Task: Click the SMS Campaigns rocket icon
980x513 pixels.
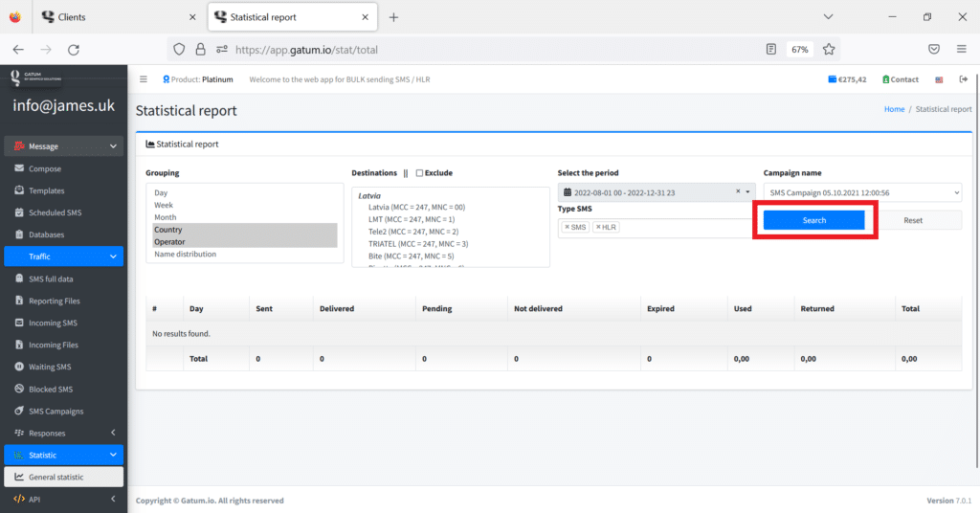Action: pos(19,411)
